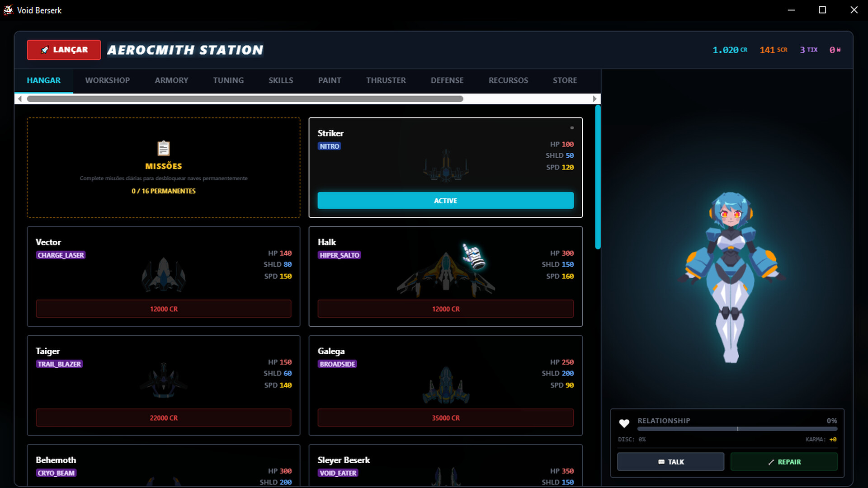Screen dimensions: 868x488
Task: Click the relationship heart icon
Action: pyautogui.click(x=624, y=423)
